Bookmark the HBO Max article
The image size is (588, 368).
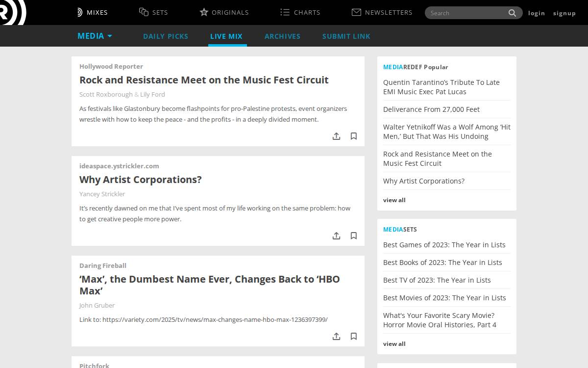pos(353,336)
